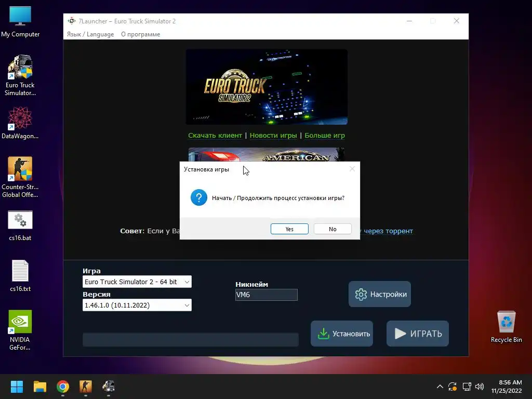Close the Установка игры dialog
Screen dimensions: 532x399
352,169
